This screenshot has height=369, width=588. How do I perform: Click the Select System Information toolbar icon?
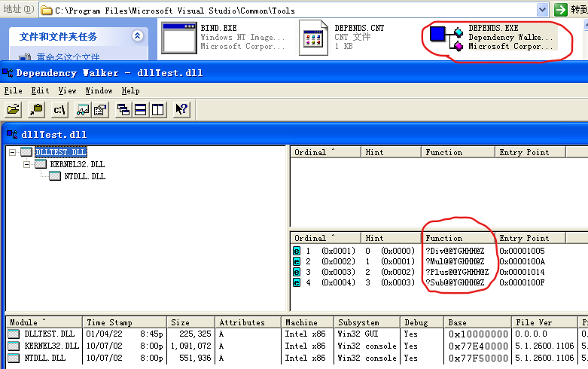click(x=83, y=109)
